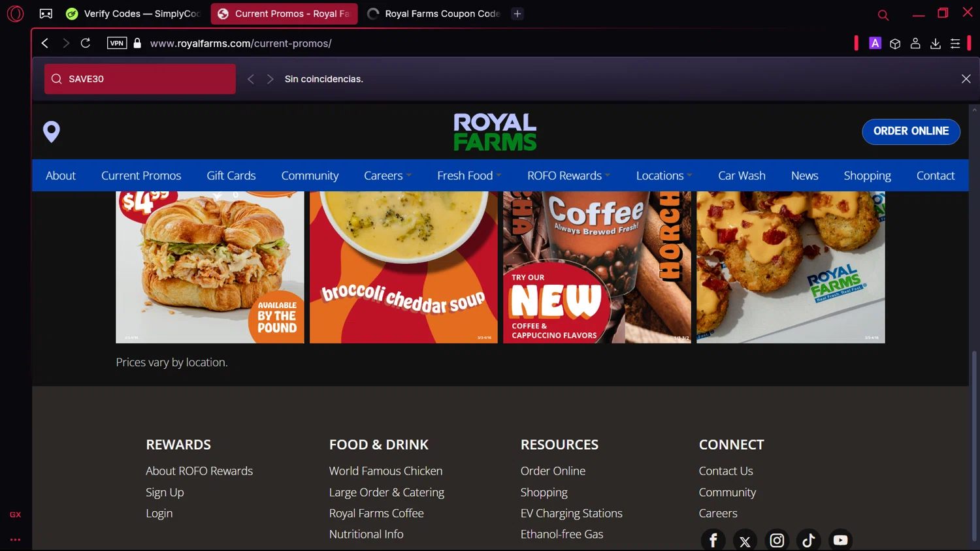
Task: Open News in the nav bar
Action: (x=804, y=176)
